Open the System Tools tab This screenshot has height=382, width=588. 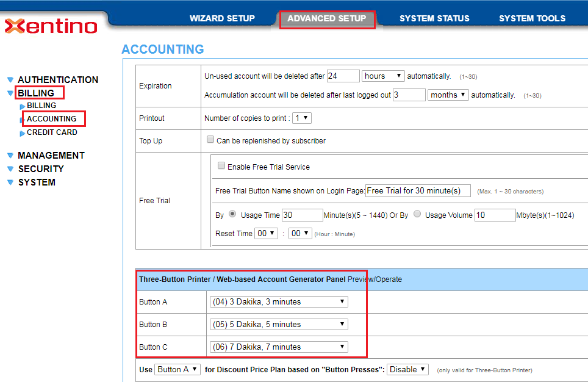click(x=532, y=18)
